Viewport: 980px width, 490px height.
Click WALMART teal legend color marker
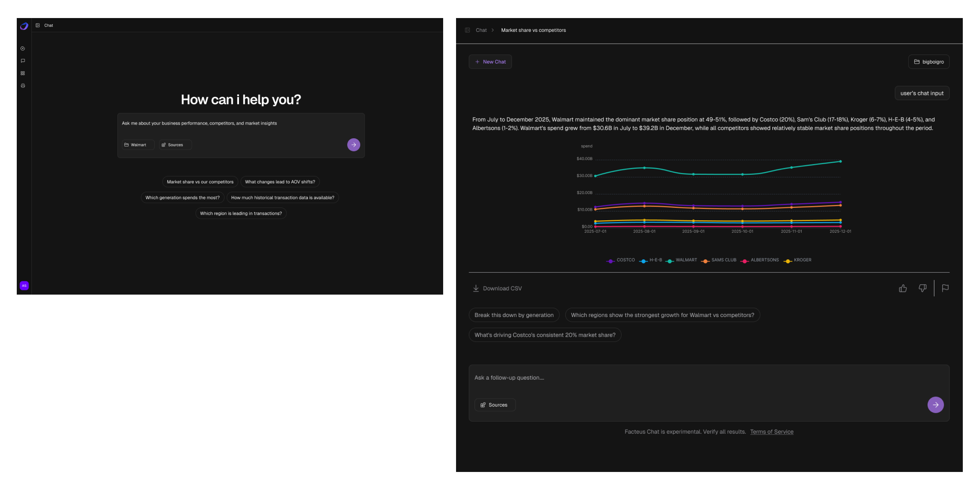point(670,261)
